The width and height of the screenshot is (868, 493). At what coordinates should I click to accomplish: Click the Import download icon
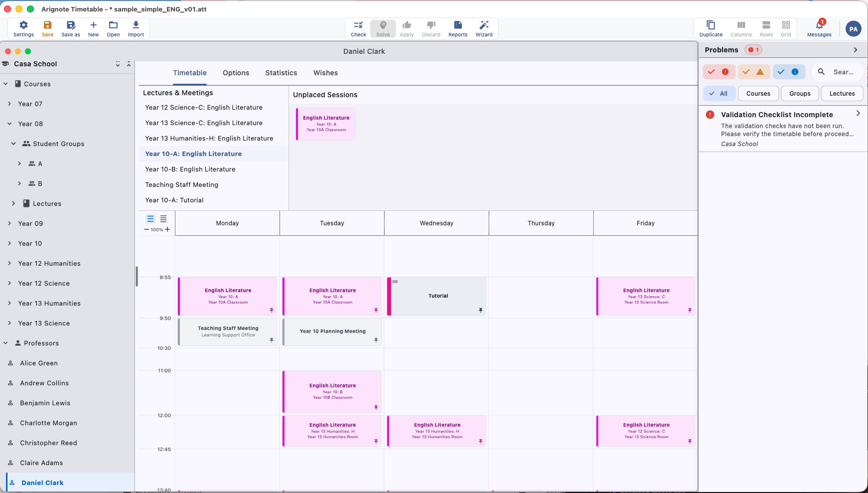coord(136,28)
